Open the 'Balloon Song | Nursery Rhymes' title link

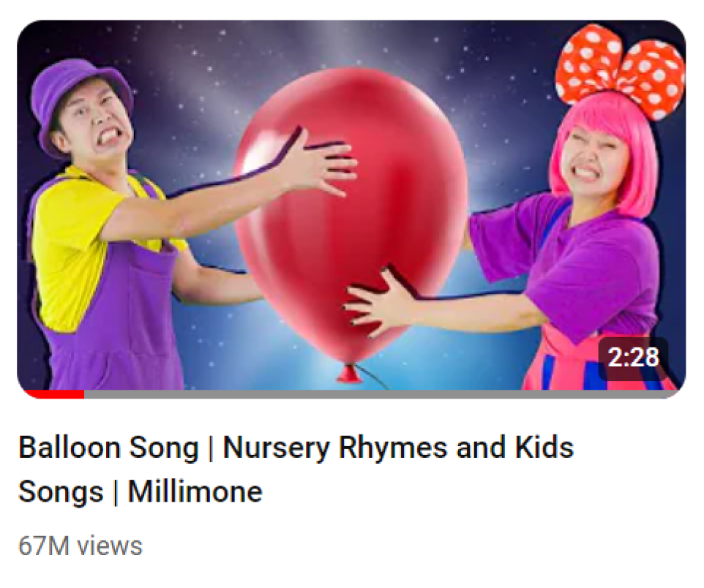tap(296, 448)
